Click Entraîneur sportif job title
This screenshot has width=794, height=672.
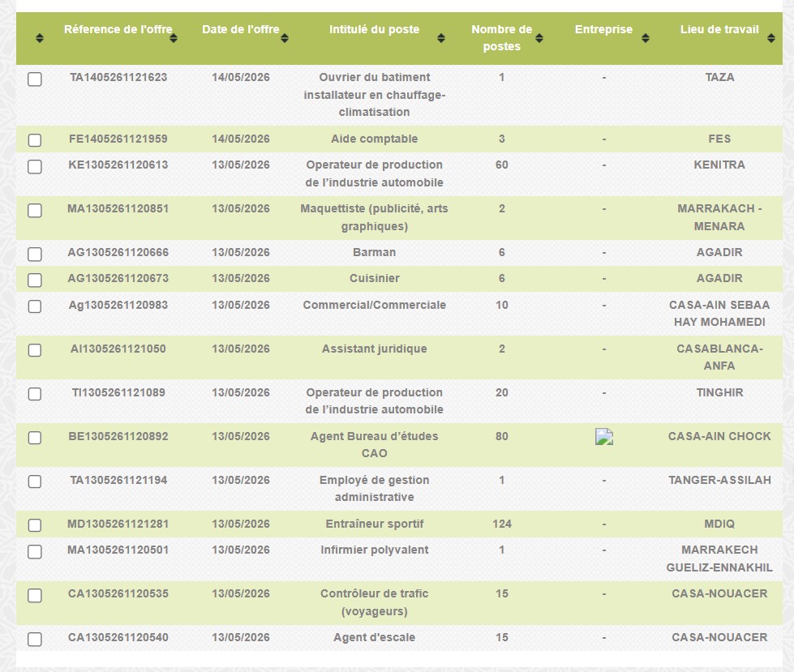374,524
